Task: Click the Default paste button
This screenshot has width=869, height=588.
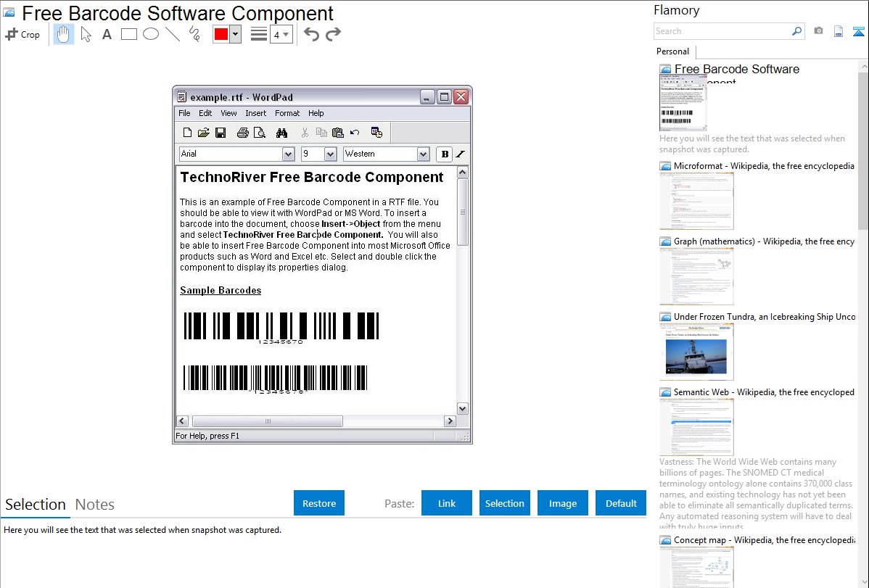Action: tap(621, 503)
